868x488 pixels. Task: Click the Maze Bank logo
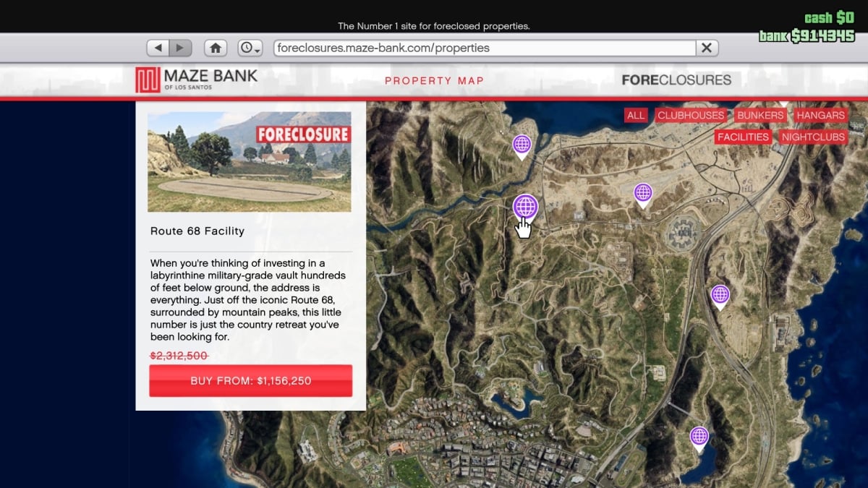coord(197,80)
